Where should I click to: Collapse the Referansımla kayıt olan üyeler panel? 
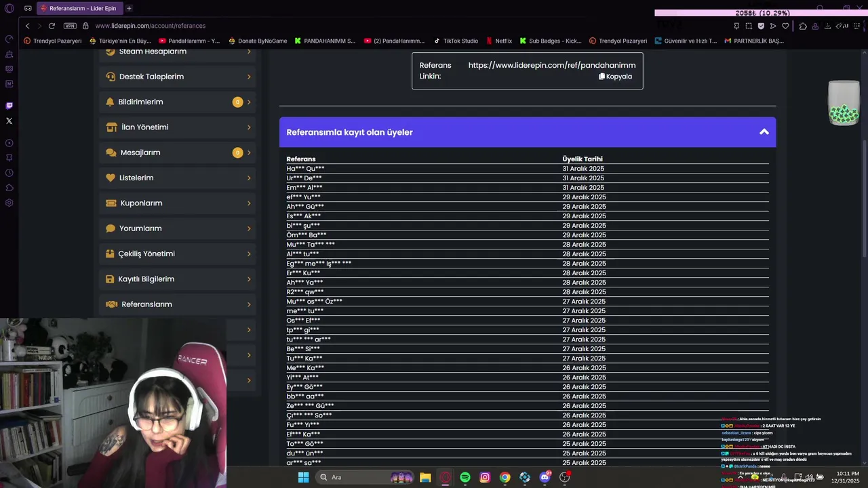764,132
